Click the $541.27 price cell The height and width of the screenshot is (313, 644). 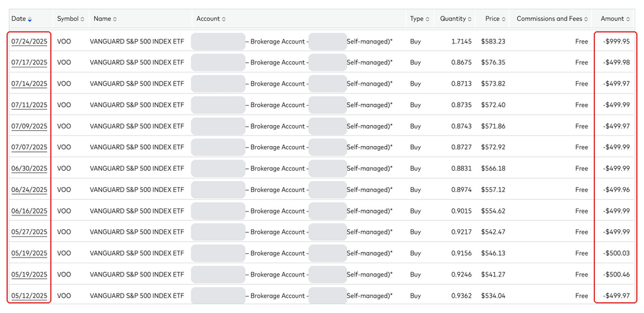(x=493, y=275)
